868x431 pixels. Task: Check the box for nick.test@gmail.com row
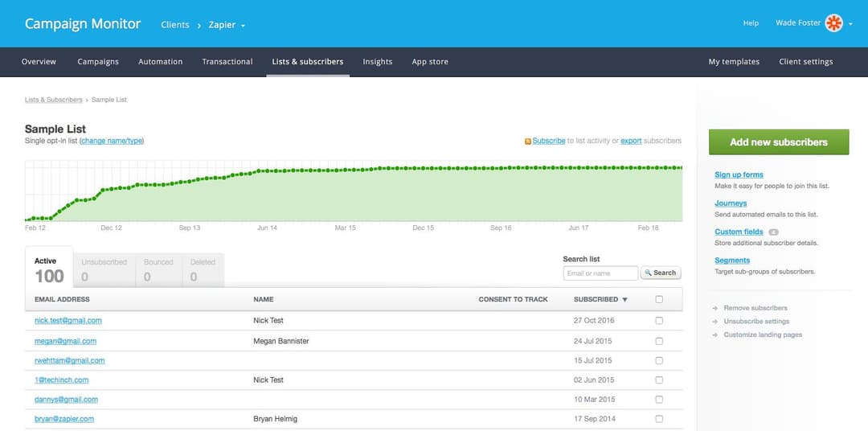coord(659,321)
